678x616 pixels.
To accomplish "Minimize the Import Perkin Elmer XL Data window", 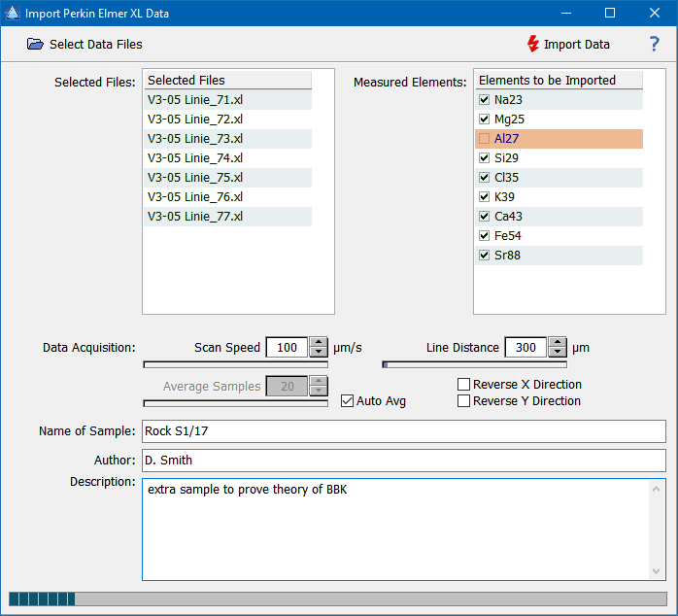I will click(x=566, y=13).
